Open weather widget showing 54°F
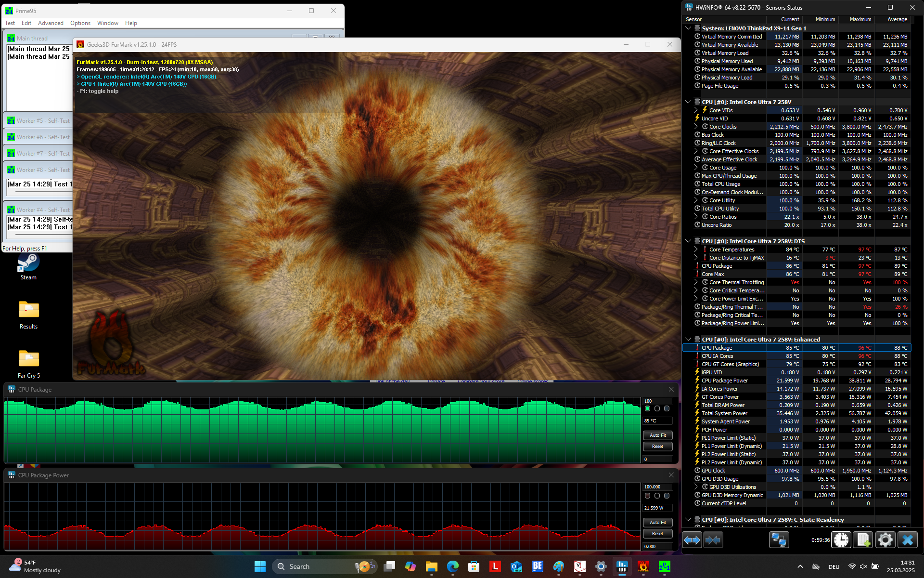Image resolution: width=924 pixels, height=578 pixels. click(36, 566)
